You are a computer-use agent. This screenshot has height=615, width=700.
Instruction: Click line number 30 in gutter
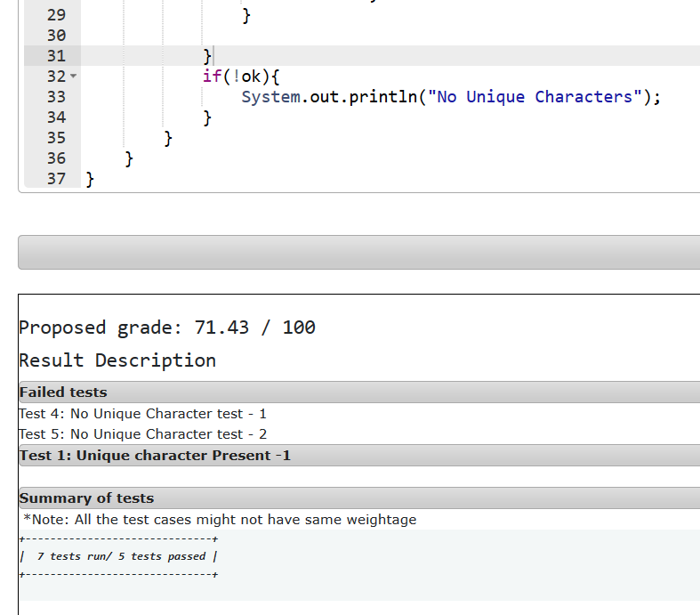pos(56,36)
